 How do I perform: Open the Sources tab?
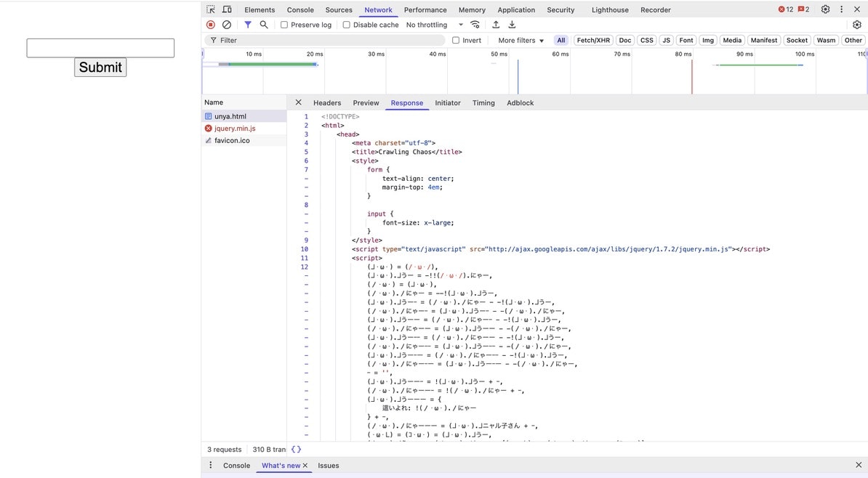point(339,10)
